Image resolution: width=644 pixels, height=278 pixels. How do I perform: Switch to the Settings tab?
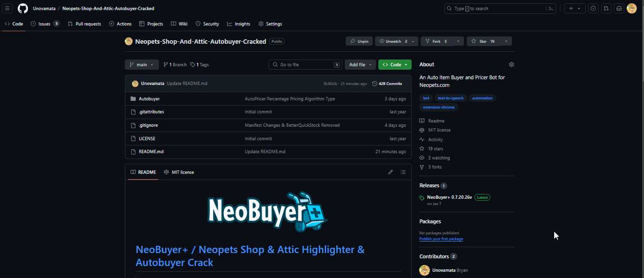tap(270, 24)
